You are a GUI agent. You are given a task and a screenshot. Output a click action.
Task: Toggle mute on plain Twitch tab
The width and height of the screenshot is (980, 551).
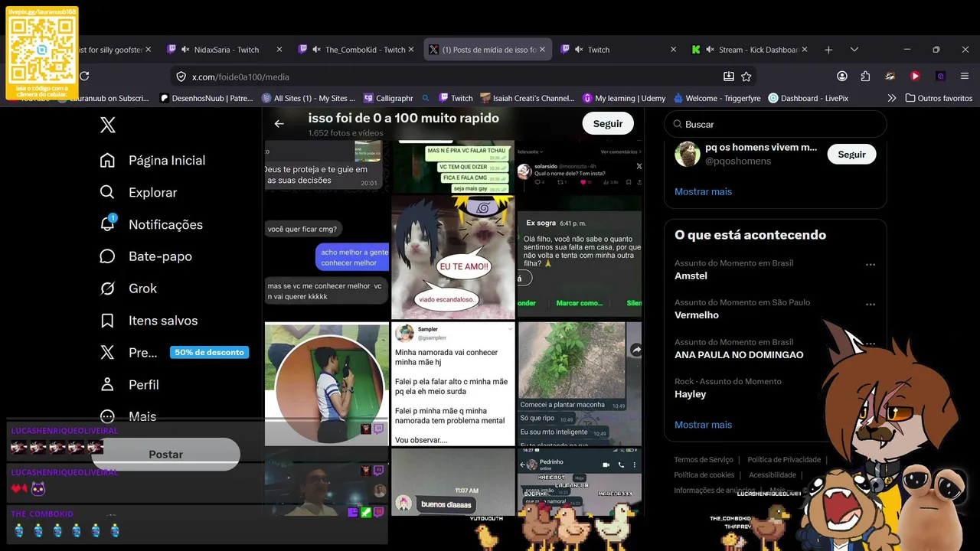579,50
